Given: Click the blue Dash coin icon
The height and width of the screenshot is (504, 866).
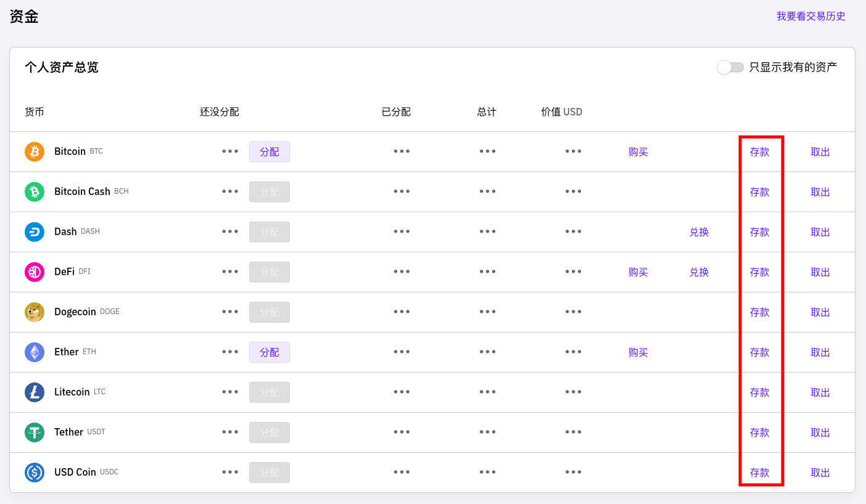Looking at the screenshot, I should (x=35, y=232).
